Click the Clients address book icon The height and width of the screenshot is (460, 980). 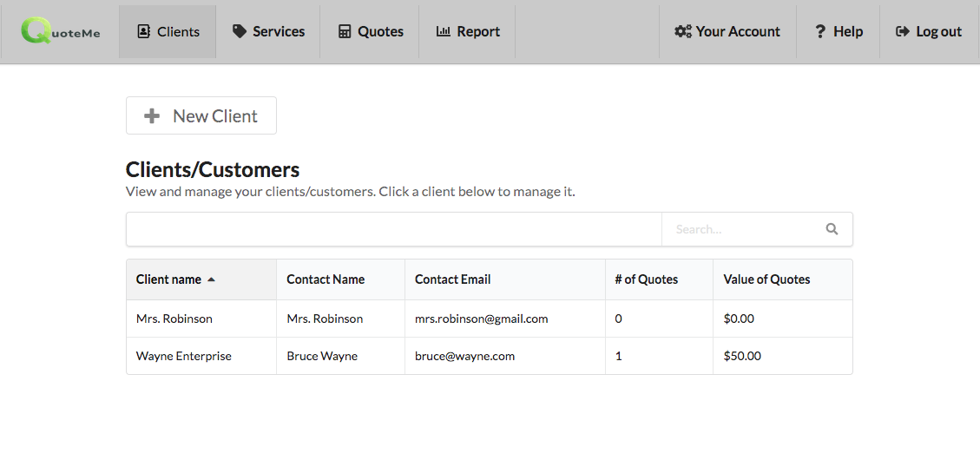point(144,31)
